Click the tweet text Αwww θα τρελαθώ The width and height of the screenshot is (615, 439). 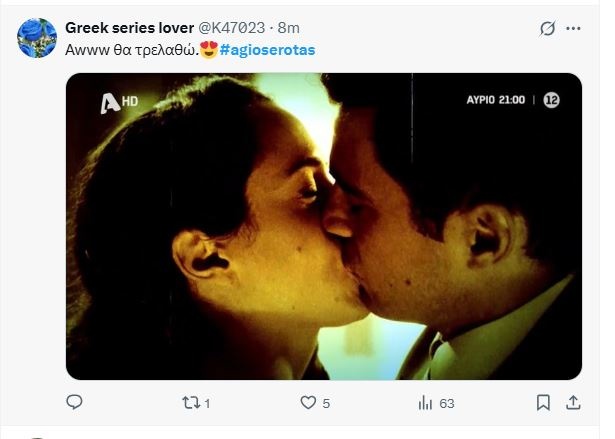click(x=130, y=49)
